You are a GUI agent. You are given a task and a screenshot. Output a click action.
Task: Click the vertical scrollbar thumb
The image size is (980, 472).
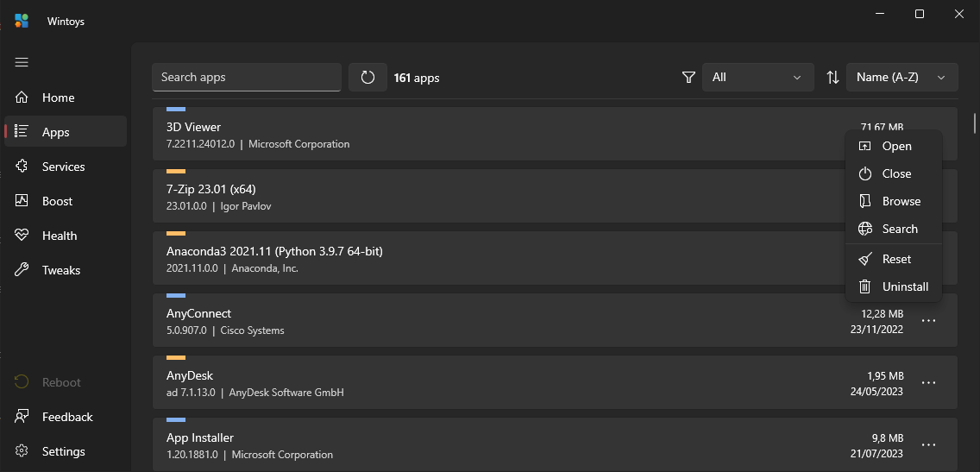974,122
